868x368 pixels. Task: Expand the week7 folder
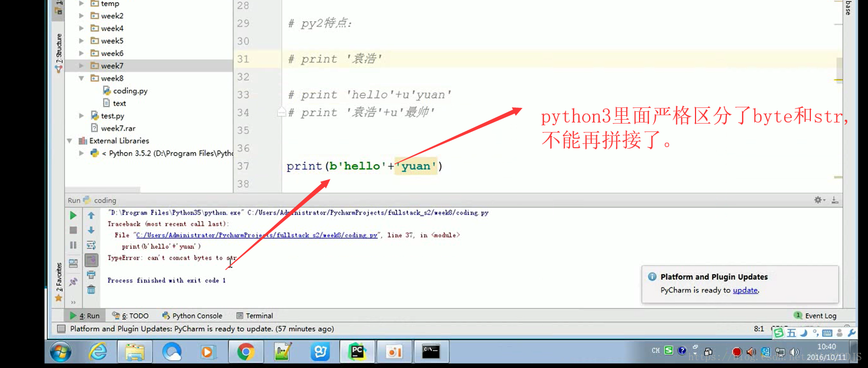tap(82, 66)
